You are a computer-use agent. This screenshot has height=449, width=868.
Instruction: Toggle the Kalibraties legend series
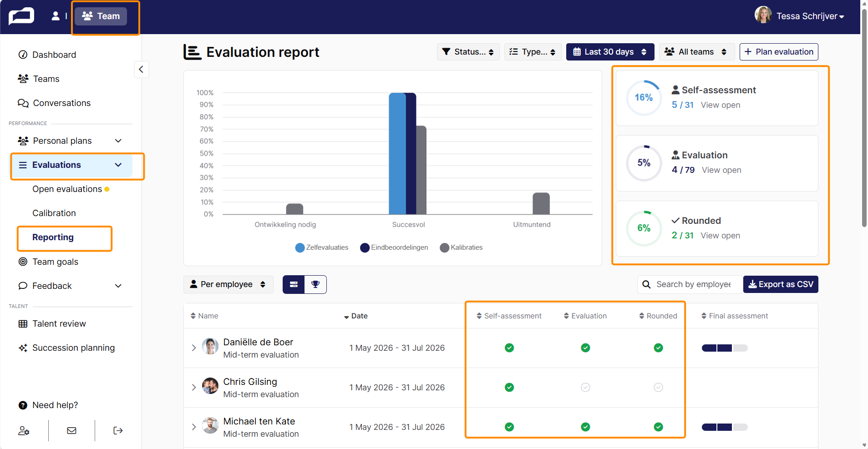coord(462,247)
